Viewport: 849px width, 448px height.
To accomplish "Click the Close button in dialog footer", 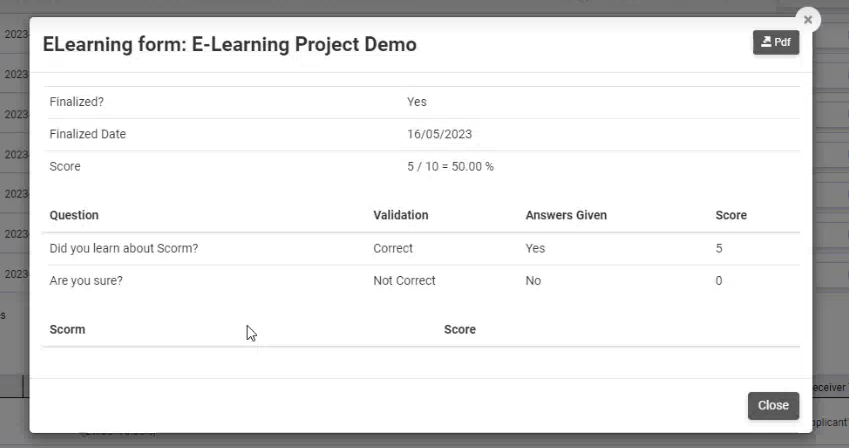I will point(773,406).
